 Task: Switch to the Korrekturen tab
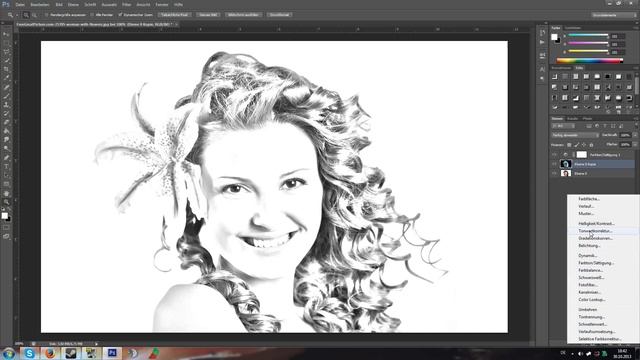tap(562, 68)
